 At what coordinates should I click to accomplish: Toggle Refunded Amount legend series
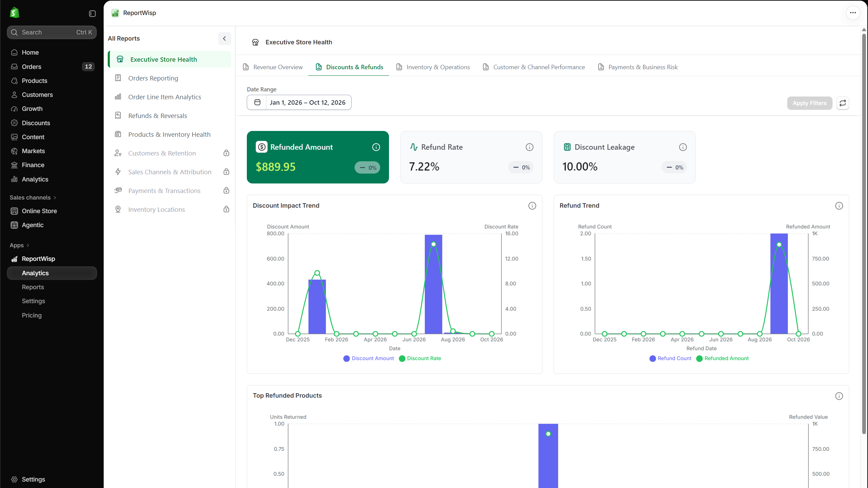click(722, 358)
